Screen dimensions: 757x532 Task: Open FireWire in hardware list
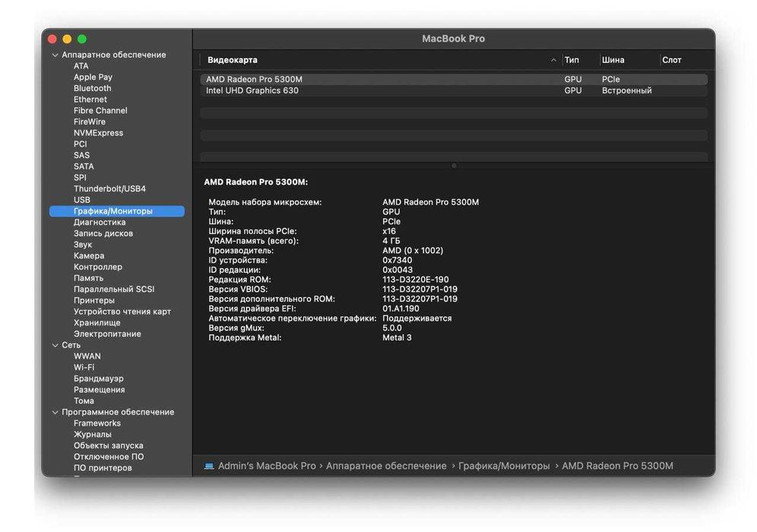(x=90, y=122)
